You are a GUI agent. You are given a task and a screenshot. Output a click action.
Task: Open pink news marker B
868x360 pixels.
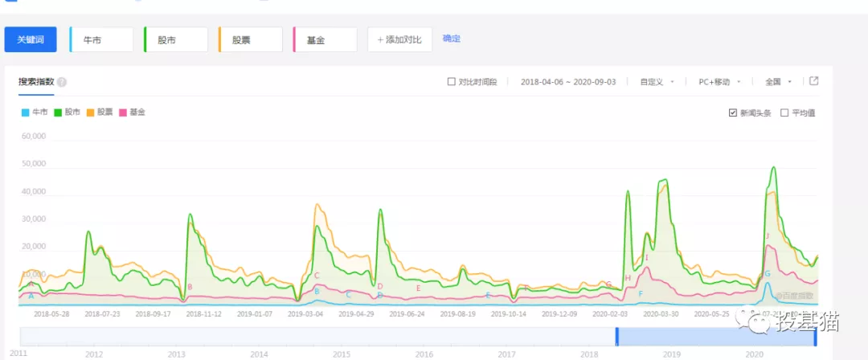(x=190, y=287)
